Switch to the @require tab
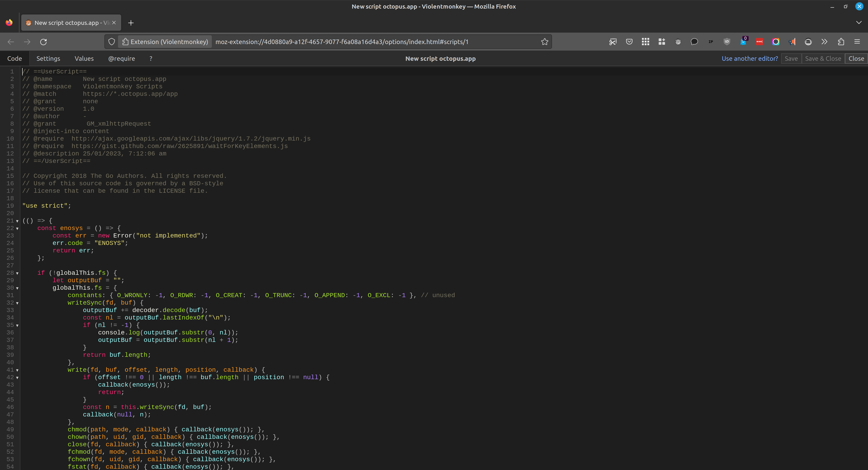Screen dimensions: 868x470 [x=122, y=59]
